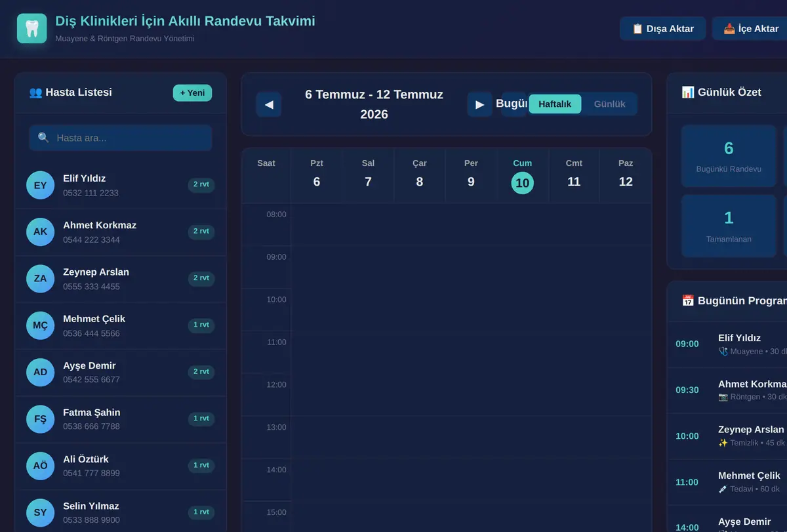Click the Hasta Listesi panel heading
787x532 pixels.
click(71, 92)
